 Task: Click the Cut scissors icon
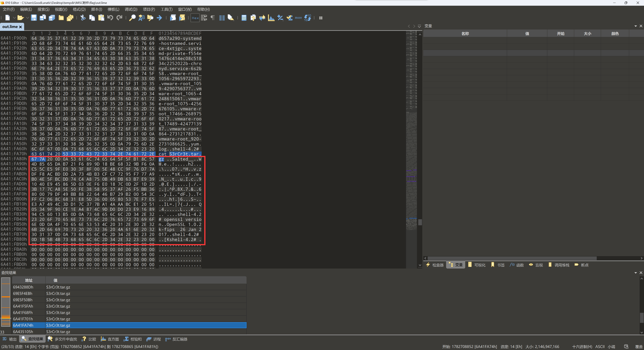(83, 18)
